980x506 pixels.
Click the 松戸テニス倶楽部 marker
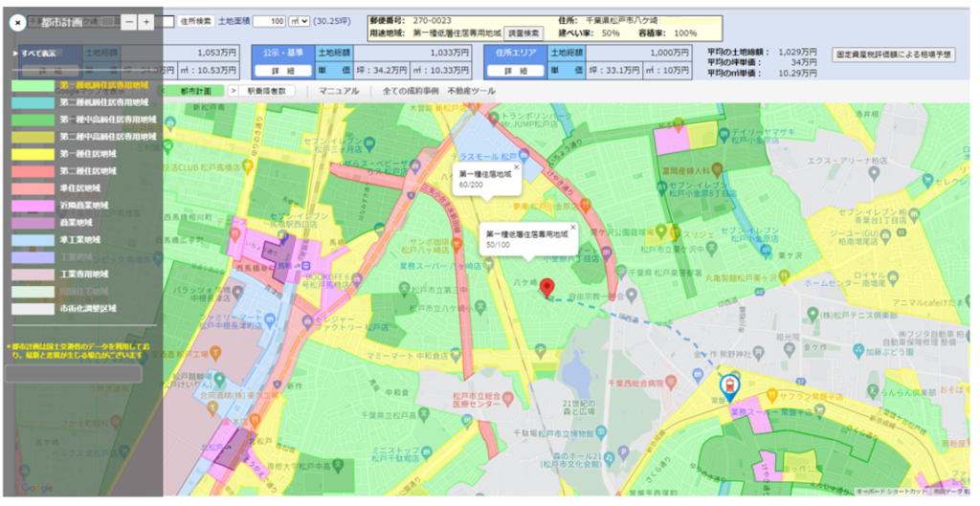click(x=813, y=315)
